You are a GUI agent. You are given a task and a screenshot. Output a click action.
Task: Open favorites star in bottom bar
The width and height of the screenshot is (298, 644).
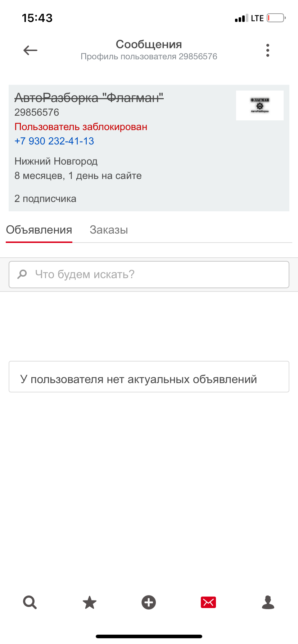click(x=90, y=602)
